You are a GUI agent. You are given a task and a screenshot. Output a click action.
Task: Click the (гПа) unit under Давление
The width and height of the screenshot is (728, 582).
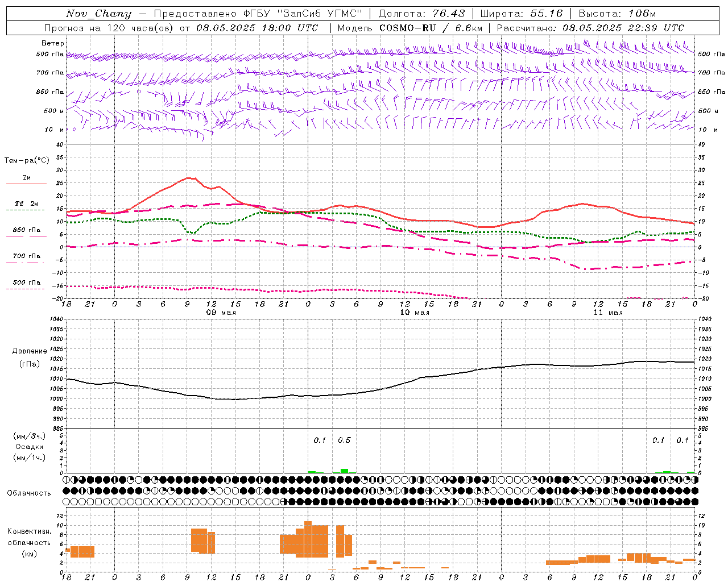point(30,364)
